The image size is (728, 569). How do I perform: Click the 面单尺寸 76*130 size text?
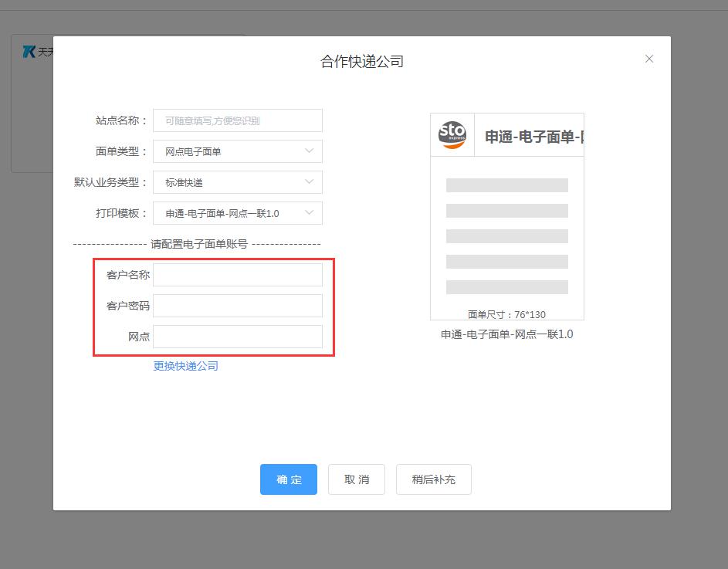pos(506,314)
